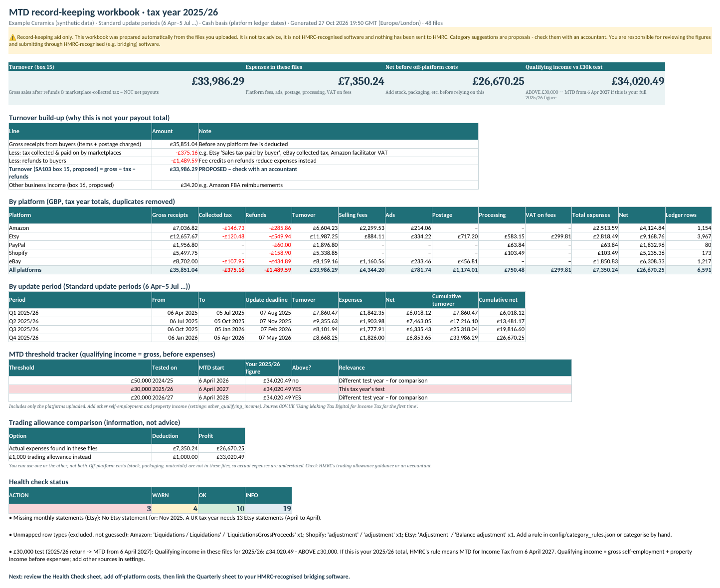Click the 'All platforms' totals row label
Image resolution: width=720 pixels, height=588 pixels.
pyautogui.click(x=80, y=270)
